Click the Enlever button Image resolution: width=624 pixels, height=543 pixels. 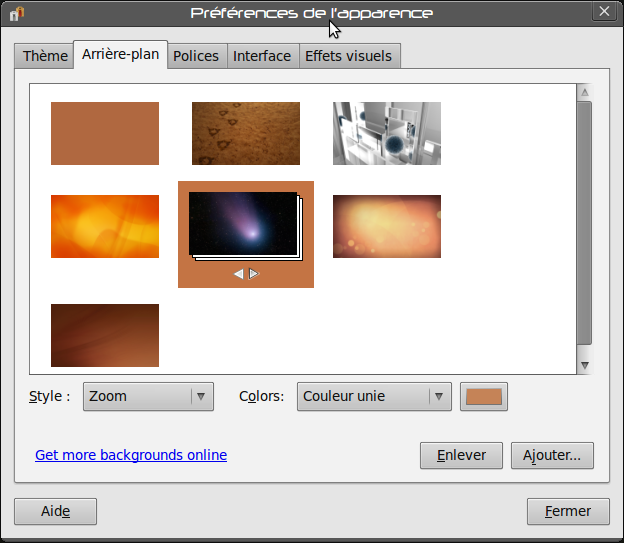pos(461,455)
